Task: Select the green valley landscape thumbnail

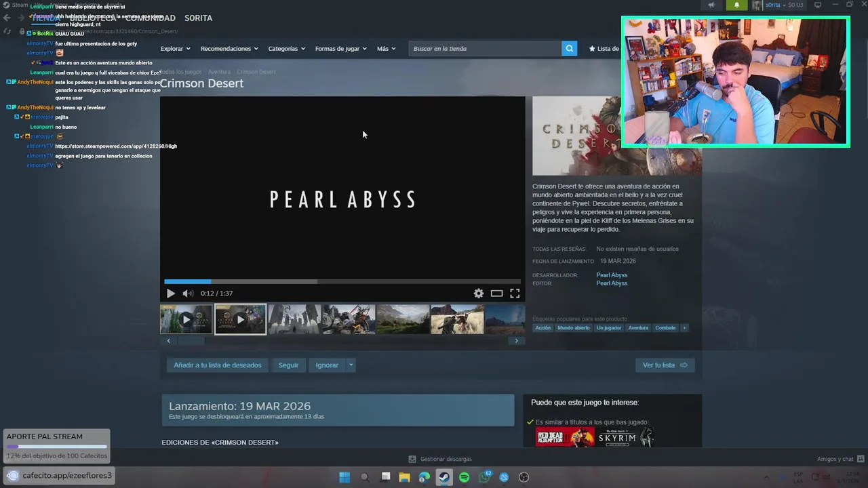Action: pos(403,319)
